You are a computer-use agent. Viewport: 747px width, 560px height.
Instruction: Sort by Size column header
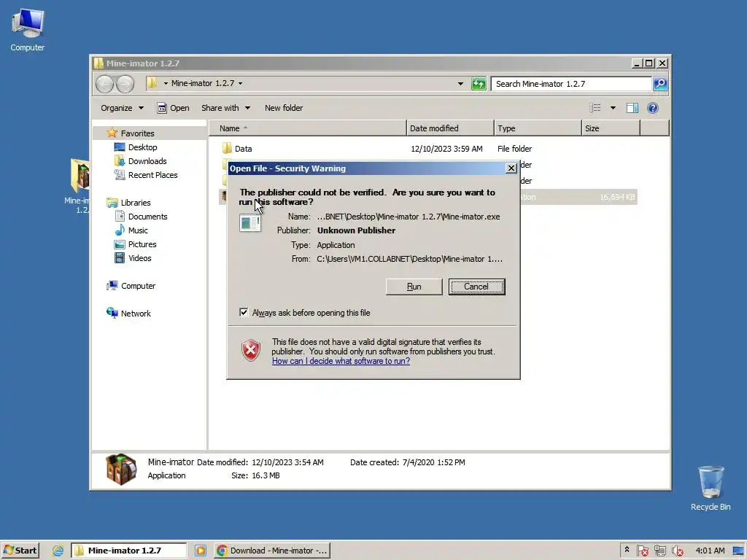(x=611, y=128)
